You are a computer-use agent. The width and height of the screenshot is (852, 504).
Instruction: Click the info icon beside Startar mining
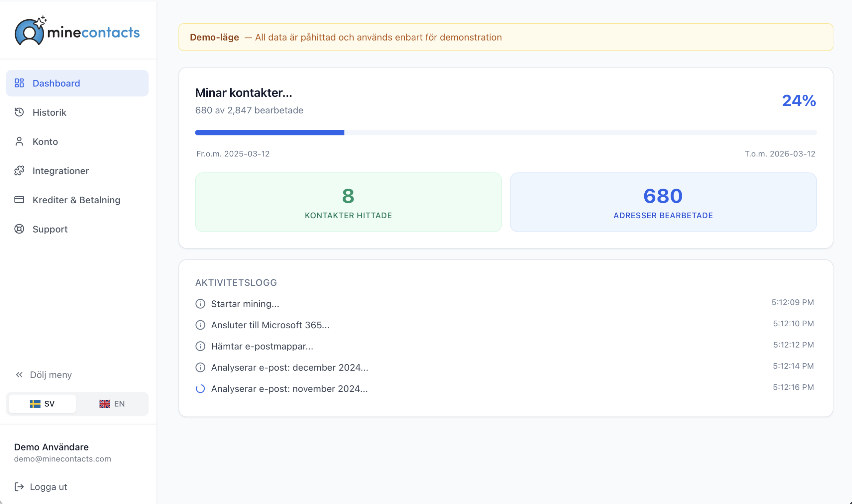[200, 304]
